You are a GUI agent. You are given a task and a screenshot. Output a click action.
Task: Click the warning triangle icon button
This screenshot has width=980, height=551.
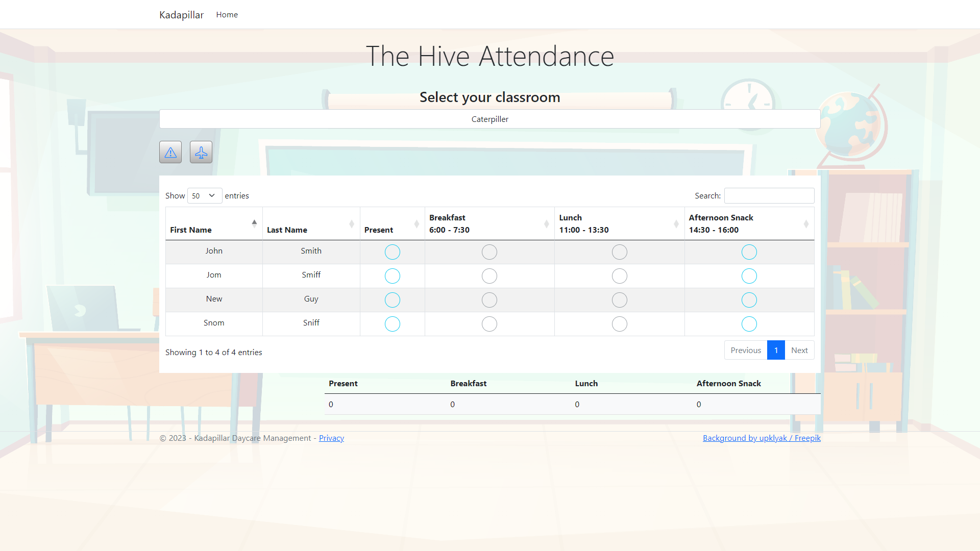click(170, 152)
